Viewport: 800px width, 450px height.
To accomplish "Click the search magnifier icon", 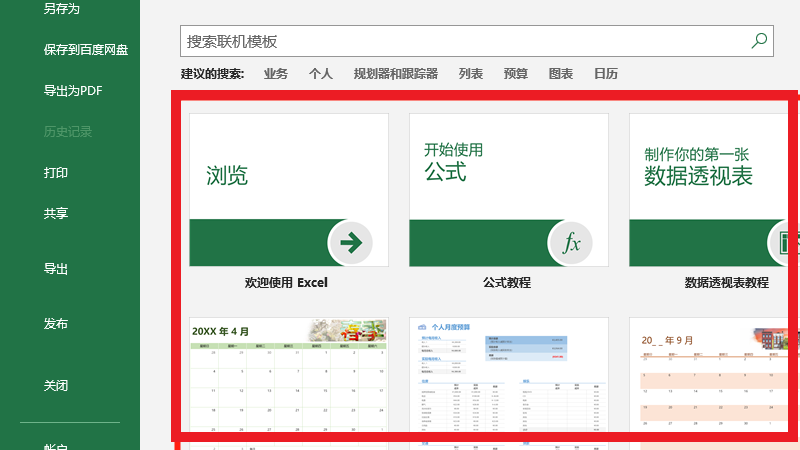I will (x=759, y=41).
